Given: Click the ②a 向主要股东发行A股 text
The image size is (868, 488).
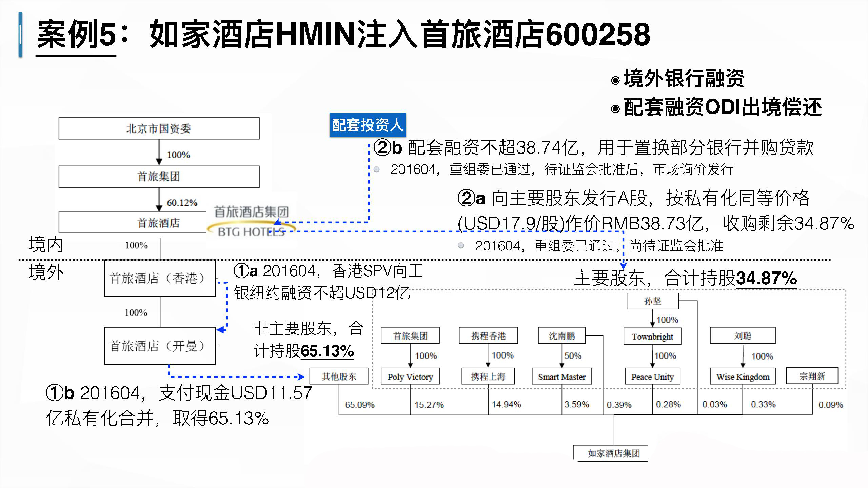Looking at the screenshot, I should point(656,210).
